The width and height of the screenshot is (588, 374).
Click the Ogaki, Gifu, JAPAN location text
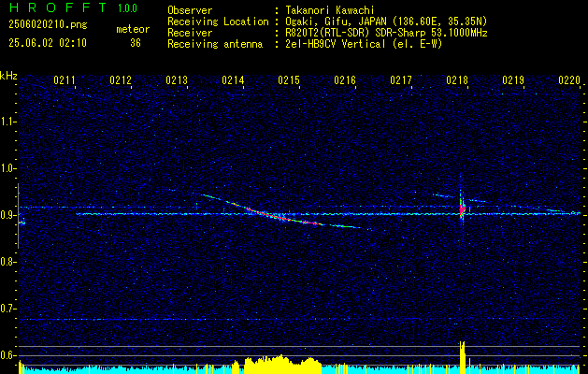click(x=386, y=22)
